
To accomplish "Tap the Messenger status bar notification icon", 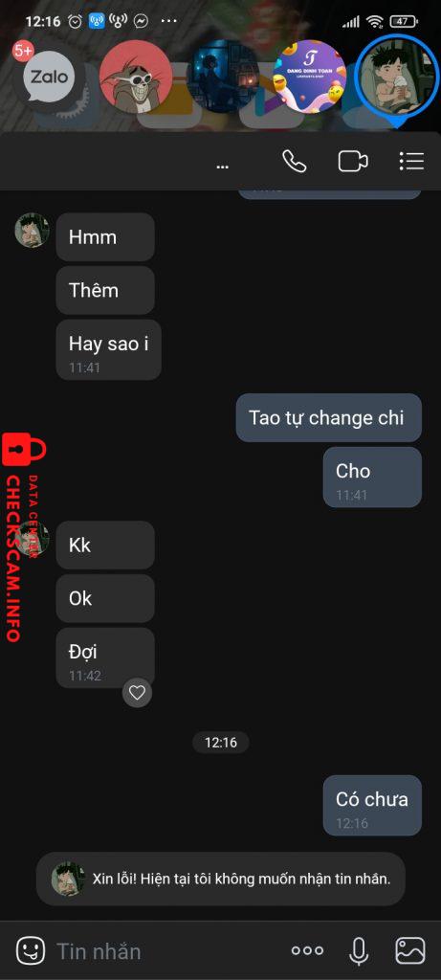I will (142, 21).
